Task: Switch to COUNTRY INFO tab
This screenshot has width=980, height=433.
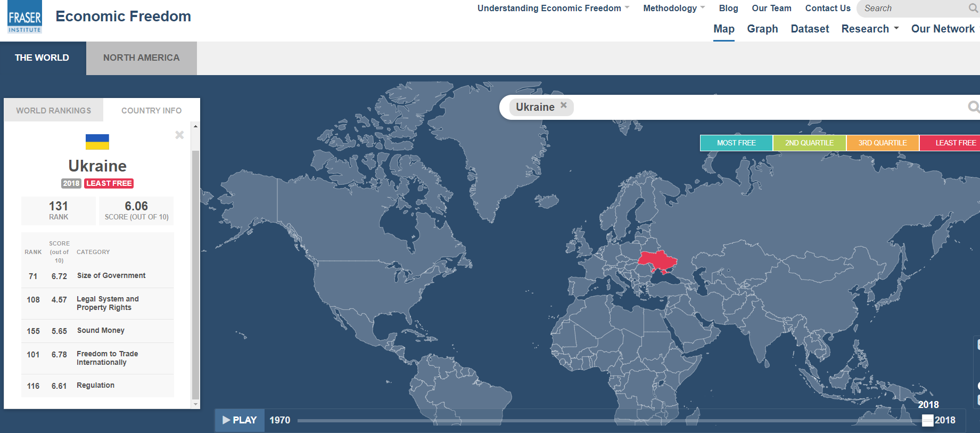Action: tap(152, 110)
